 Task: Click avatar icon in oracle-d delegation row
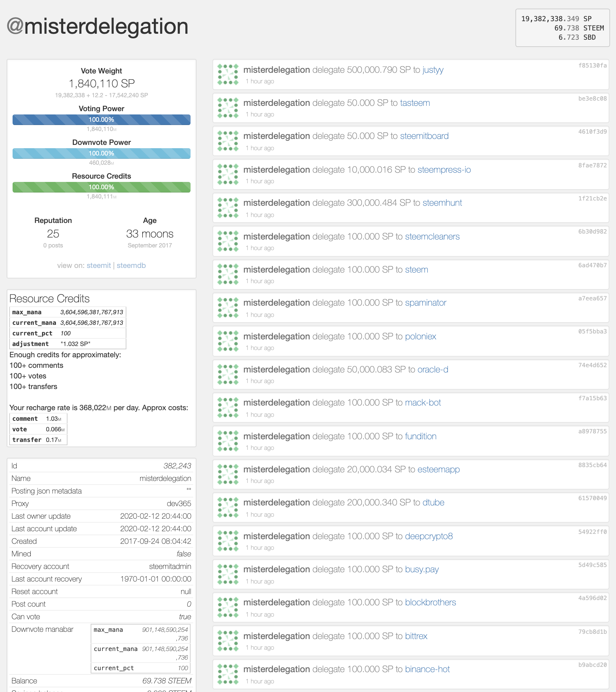[x=228, y=374]
